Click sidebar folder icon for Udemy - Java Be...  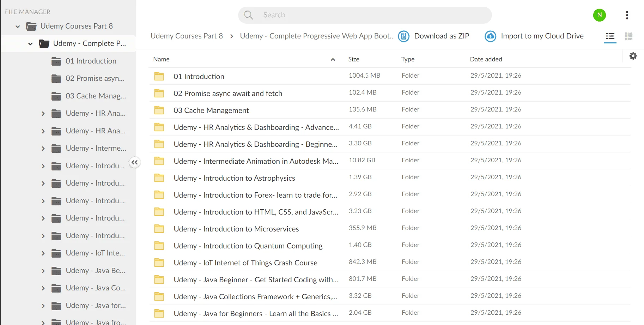pyautogui.click(x=56, y=271)
